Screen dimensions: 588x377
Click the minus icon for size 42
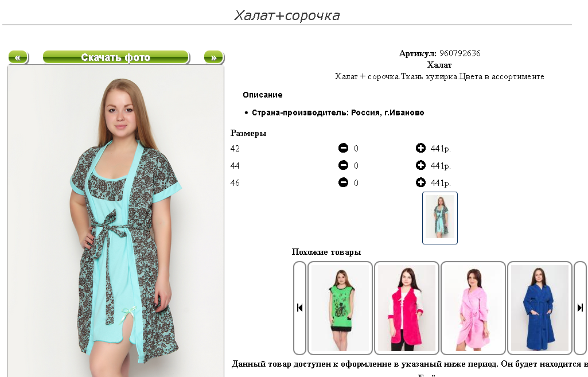343,148
